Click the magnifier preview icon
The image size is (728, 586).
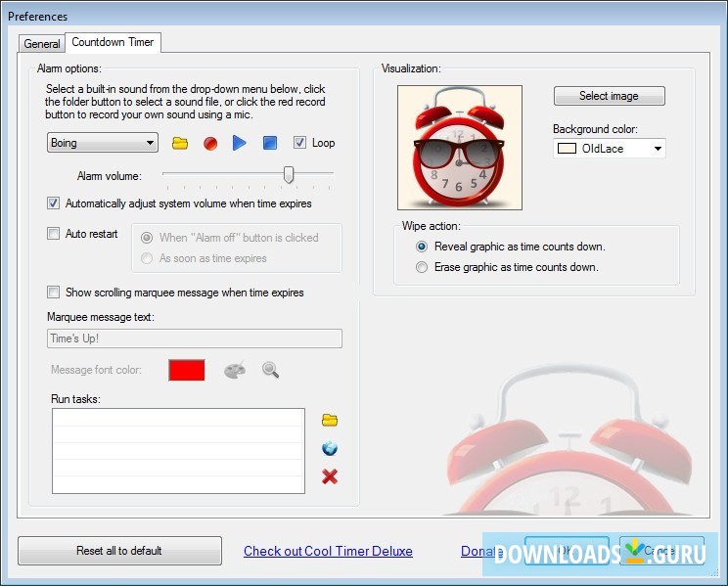tap(270, 370)
